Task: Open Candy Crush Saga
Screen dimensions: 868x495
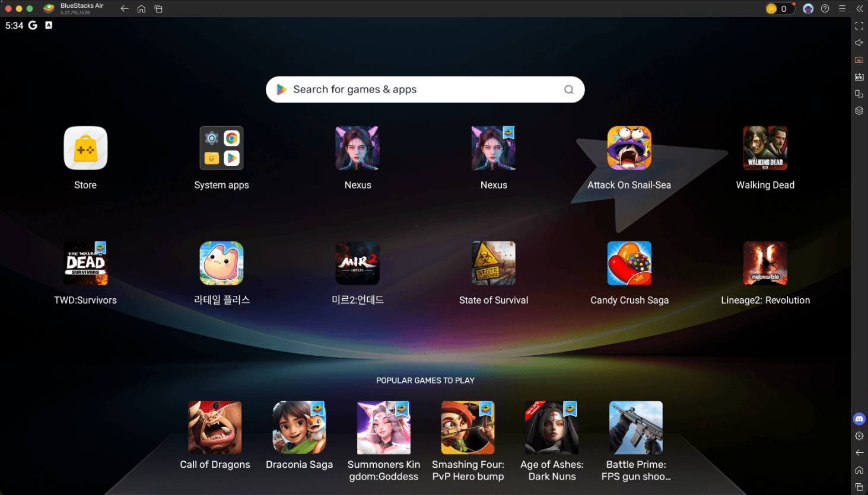Action: coord(629,263)
